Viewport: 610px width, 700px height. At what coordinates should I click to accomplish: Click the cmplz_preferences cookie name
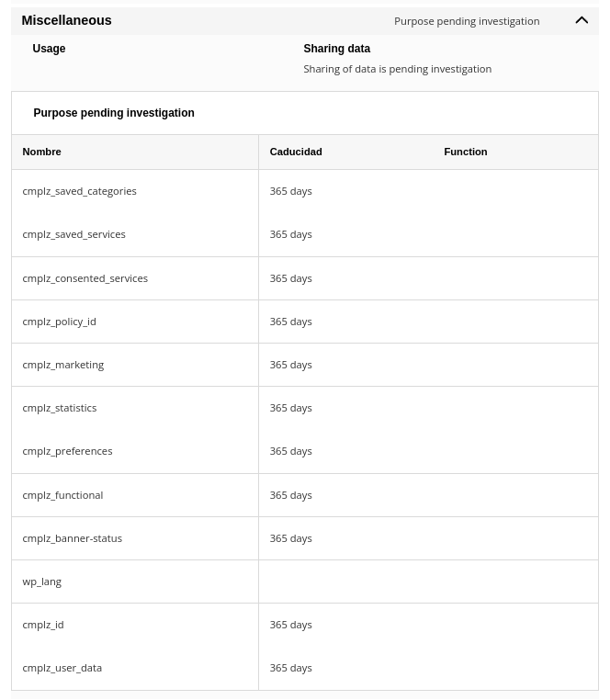coord(67,451)
